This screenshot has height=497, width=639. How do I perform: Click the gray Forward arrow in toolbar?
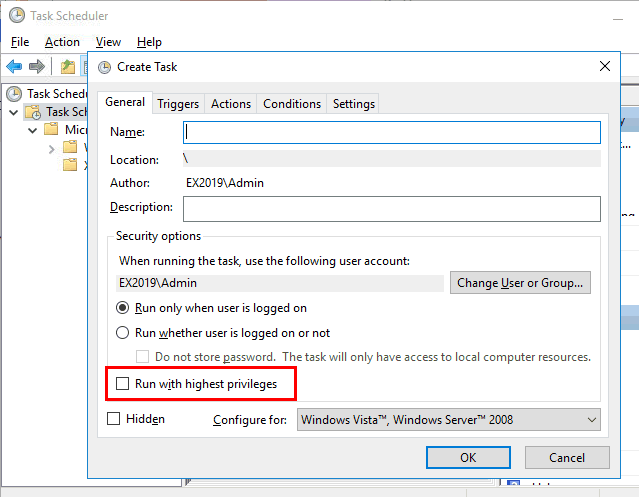coord(37,66)
